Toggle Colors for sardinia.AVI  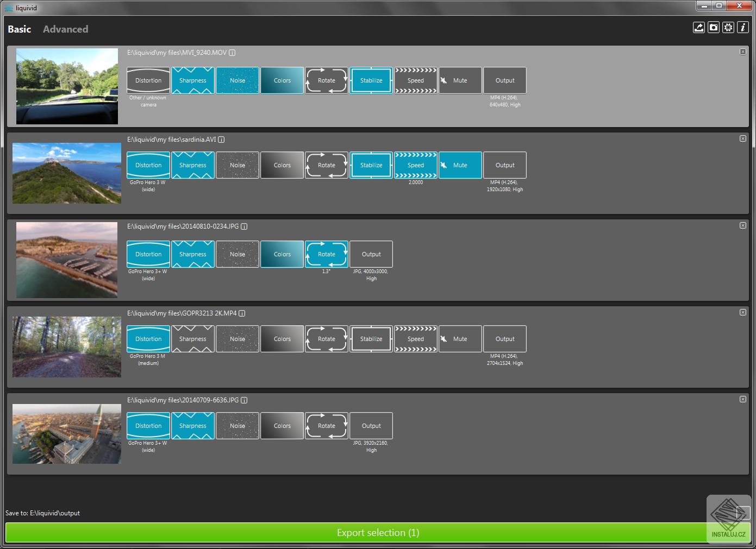point(282,165)
